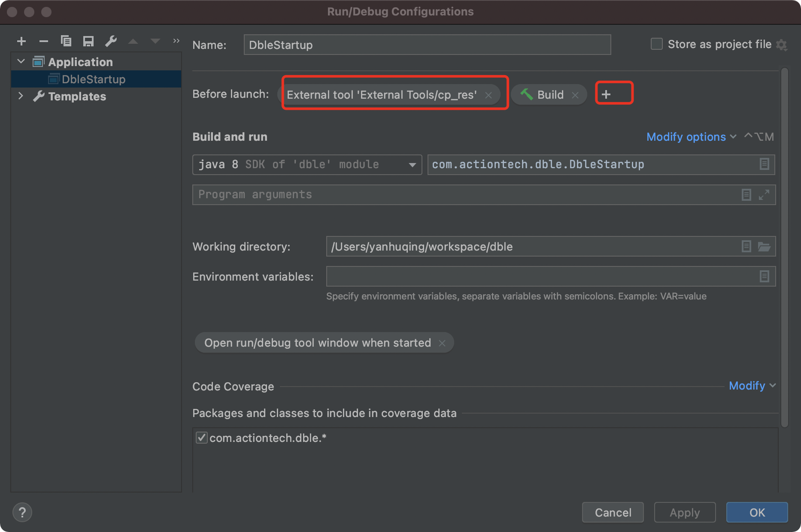Image resolution: width=801 pixels, height=532 pixels.
Task: Collapse the Application tree node
Action: point(21,62)
